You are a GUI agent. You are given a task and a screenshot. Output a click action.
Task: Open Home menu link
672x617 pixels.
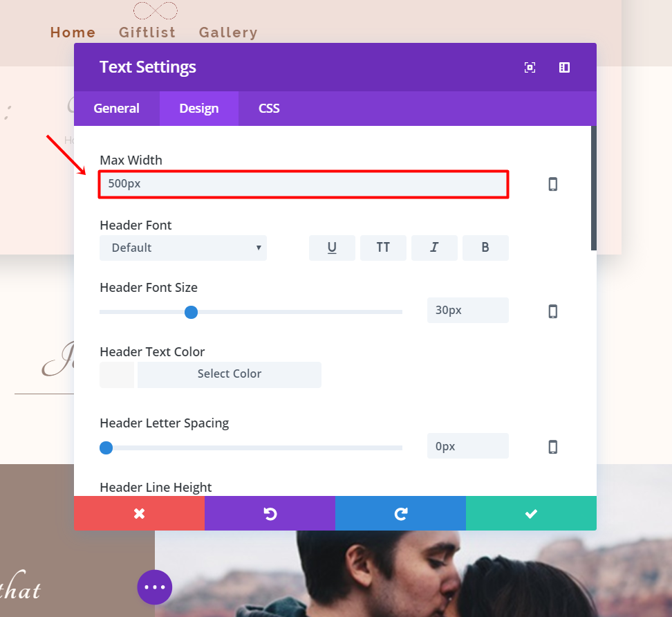pos(73,33)
